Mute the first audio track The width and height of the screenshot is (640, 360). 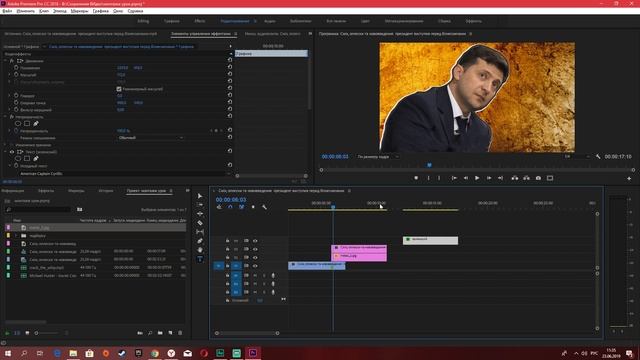255,276
